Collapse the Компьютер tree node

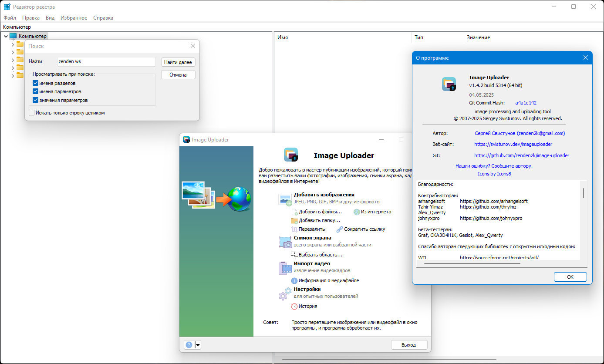click(x=6, y=37)
